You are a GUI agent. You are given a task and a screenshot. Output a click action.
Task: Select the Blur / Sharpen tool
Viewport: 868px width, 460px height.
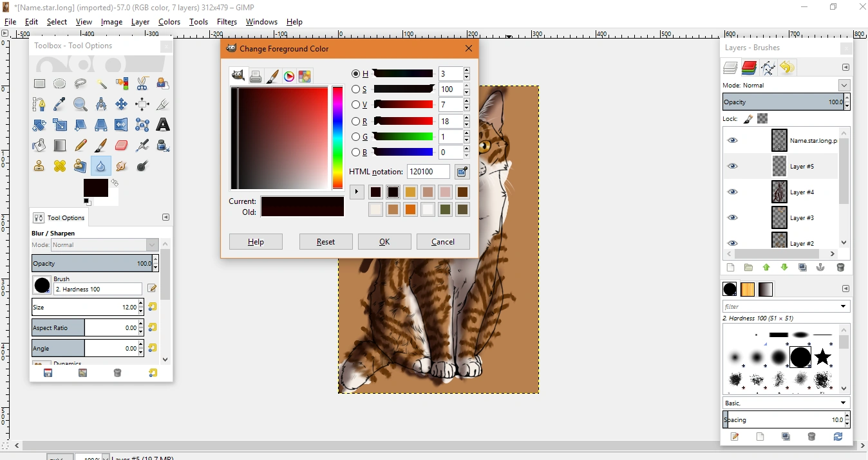(x=101, y=166)
